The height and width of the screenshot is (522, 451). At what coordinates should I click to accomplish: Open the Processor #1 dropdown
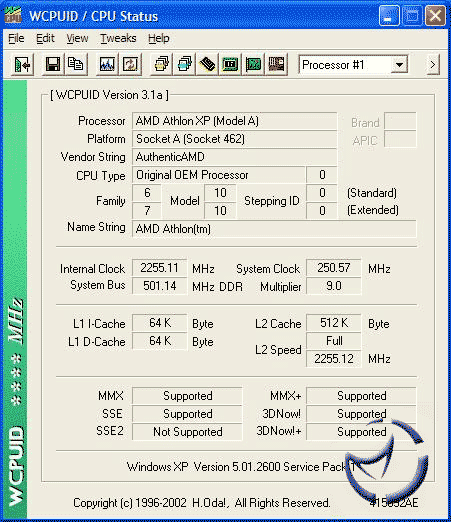(x=399, y=65)
